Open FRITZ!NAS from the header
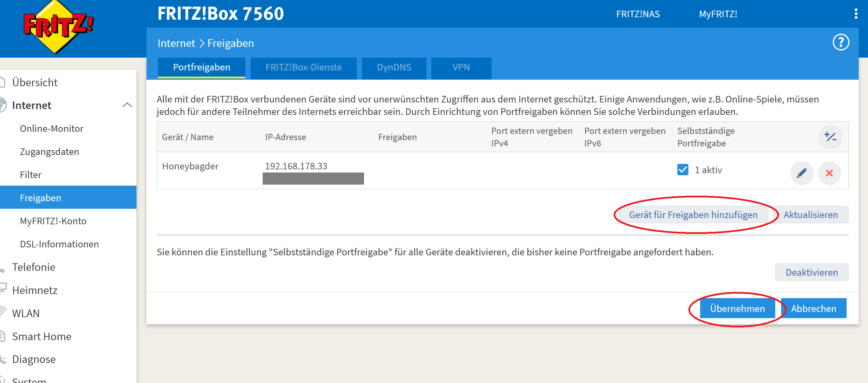868x383 pixels. coord(638,14)
